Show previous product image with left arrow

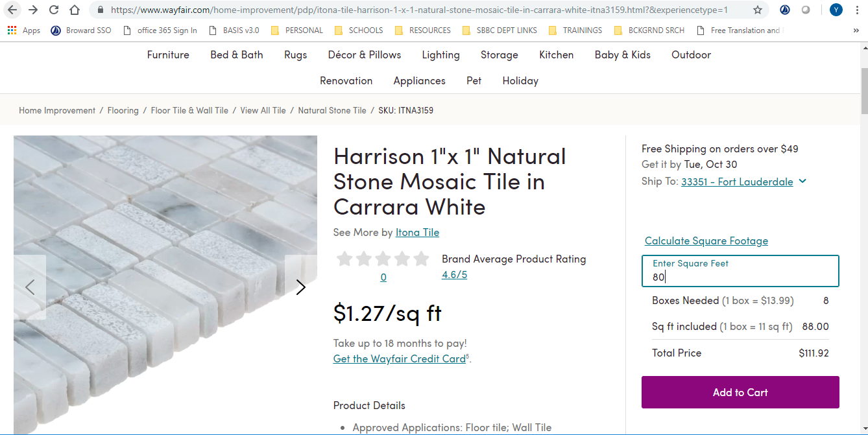coord(30,287)
